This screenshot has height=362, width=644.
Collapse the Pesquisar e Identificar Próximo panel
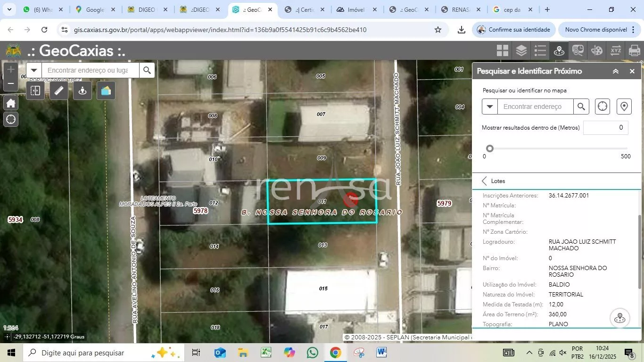tap(616, 71)
